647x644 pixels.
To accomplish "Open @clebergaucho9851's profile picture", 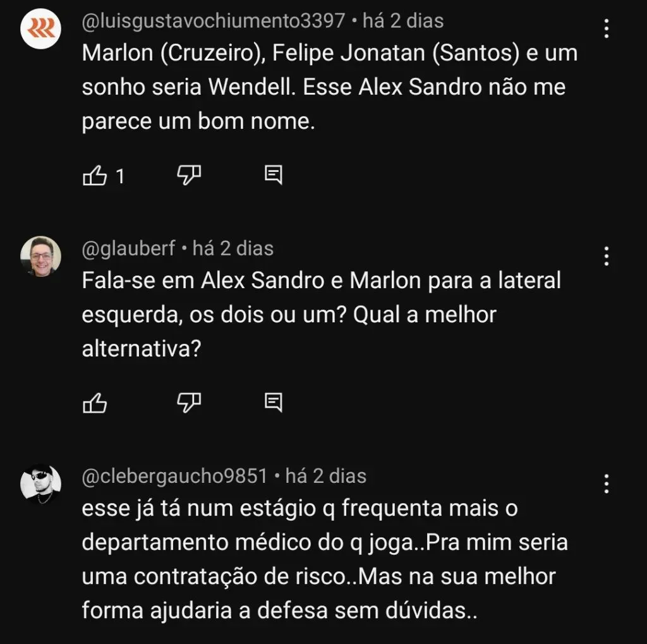I will click(40, 483).
